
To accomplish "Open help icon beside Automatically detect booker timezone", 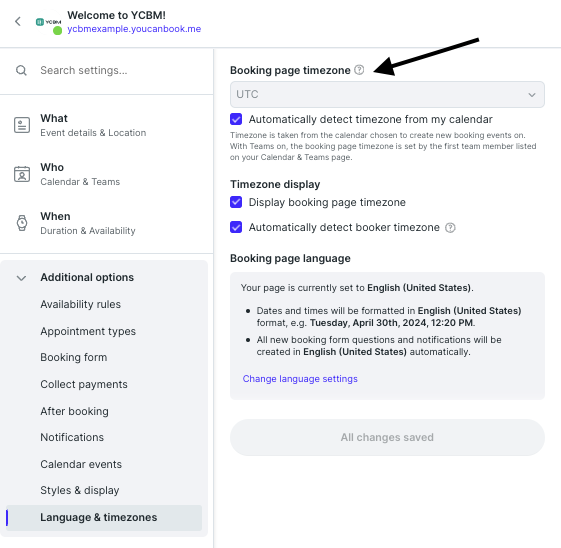I will pos(450,227).
